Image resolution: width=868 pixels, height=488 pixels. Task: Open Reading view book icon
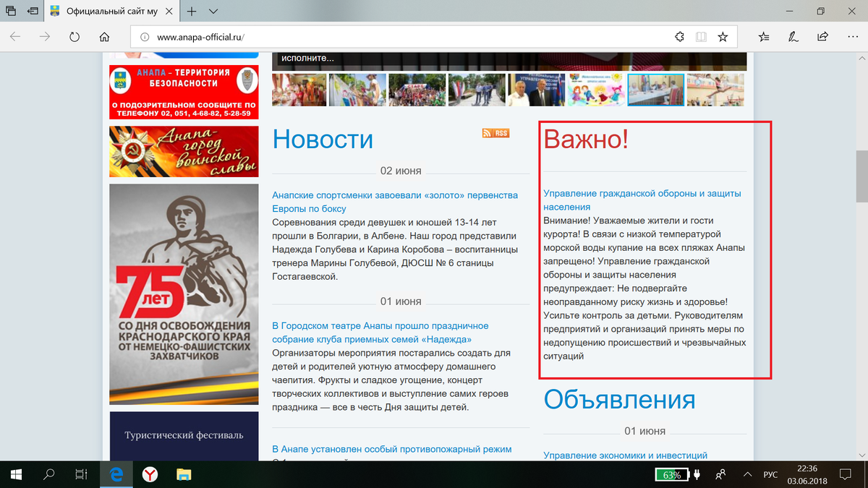(700, 37)
